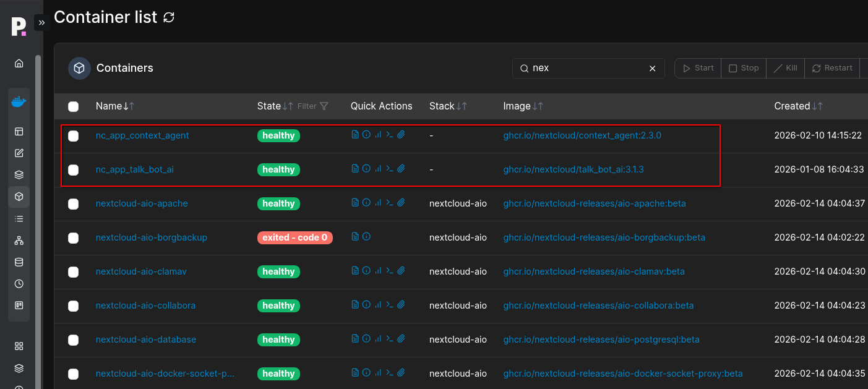Click the refresh icon beside Container list
The image size is (868, 389).
click(169, 17)
